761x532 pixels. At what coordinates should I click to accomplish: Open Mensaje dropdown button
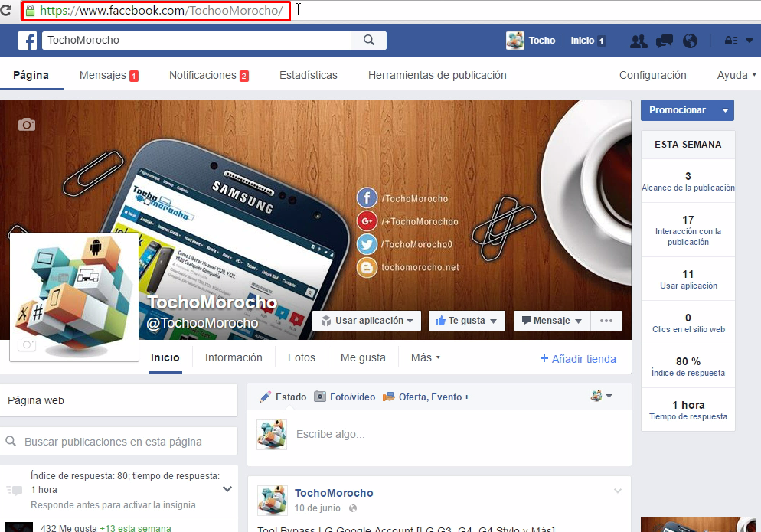(552, 321)
